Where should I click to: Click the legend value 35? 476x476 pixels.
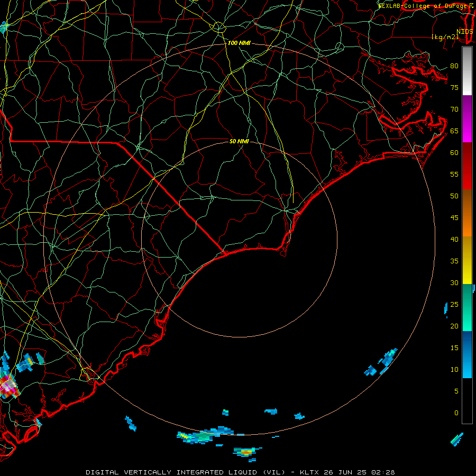[x=454, y=261]
